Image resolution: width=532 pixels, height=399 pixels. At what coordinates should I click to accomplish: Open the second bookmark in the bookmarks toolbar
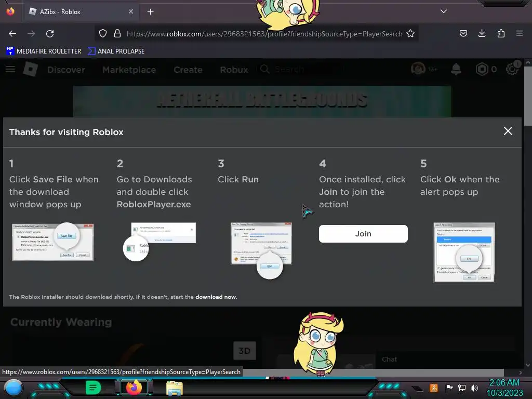(116, 51)
